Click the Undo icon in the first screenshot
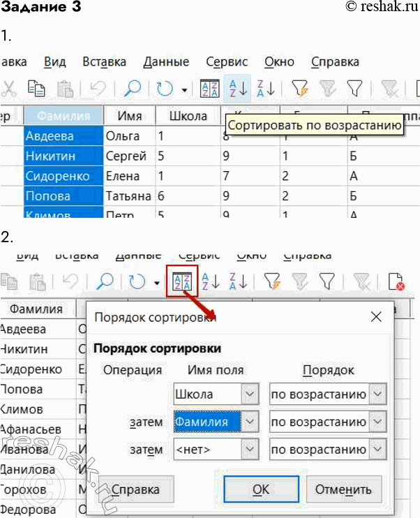 pos(96,89)
